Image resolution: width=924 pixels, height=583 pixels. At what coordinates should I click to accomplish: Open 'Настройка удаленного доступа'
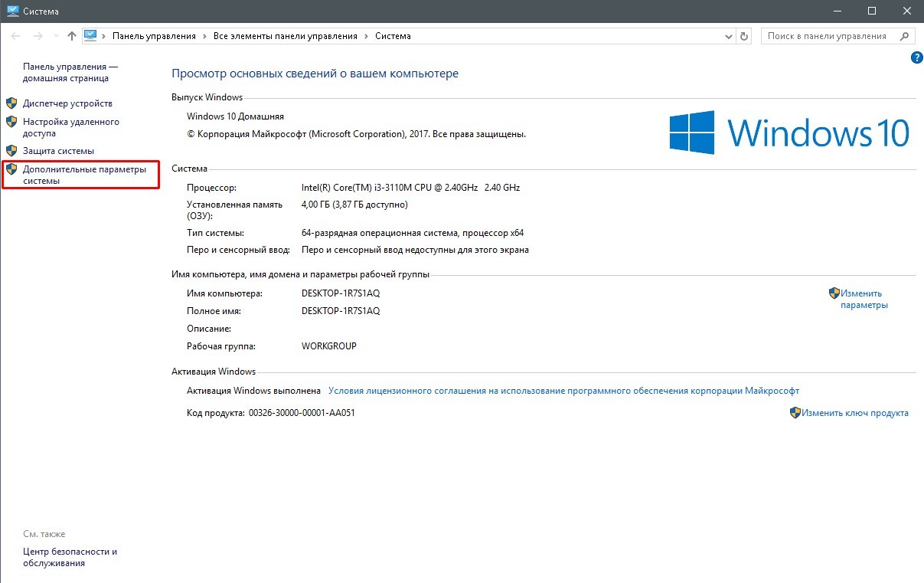click(x=71, y=127)
